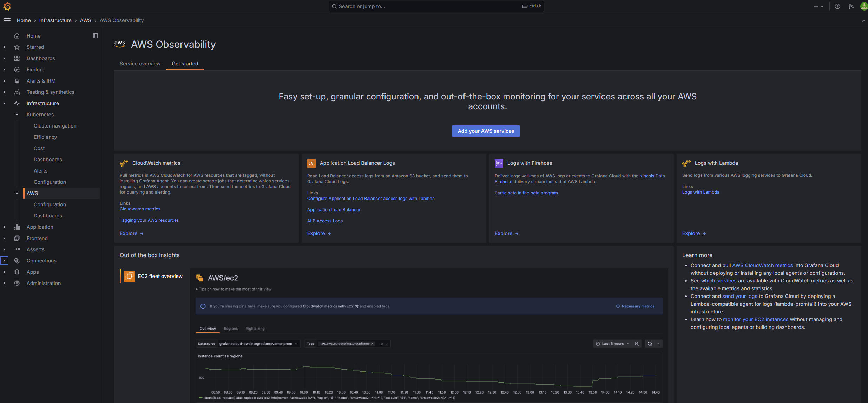Click the Alerts & IRM bell icon
This screenshot has height=403, width=868.
[x=17, y=80]
